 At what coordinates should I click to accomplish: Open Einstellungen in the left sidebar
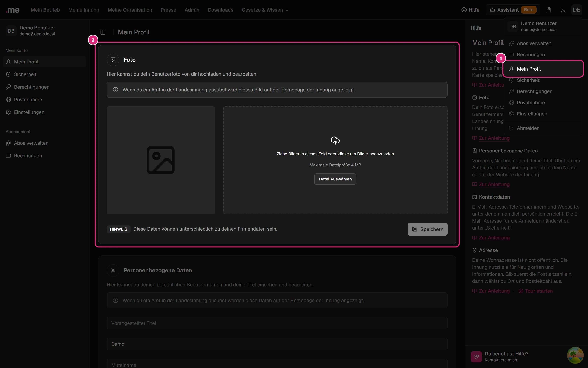pos(45,113)
